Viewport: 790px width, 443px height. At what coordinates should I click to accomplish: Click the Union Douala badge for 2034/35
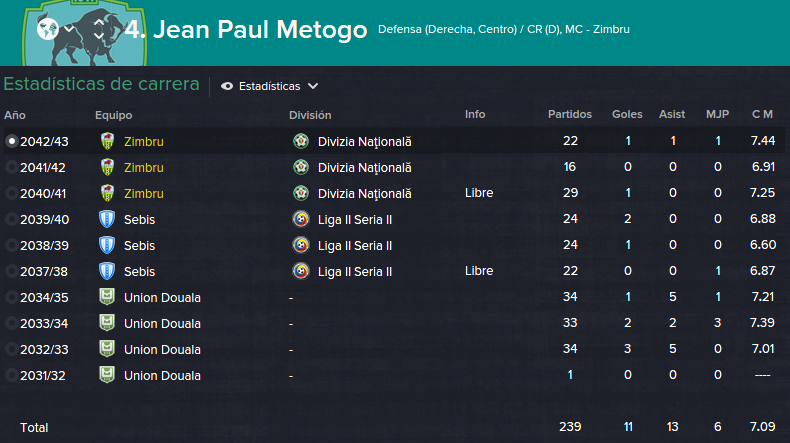click(x=107, y=297)
